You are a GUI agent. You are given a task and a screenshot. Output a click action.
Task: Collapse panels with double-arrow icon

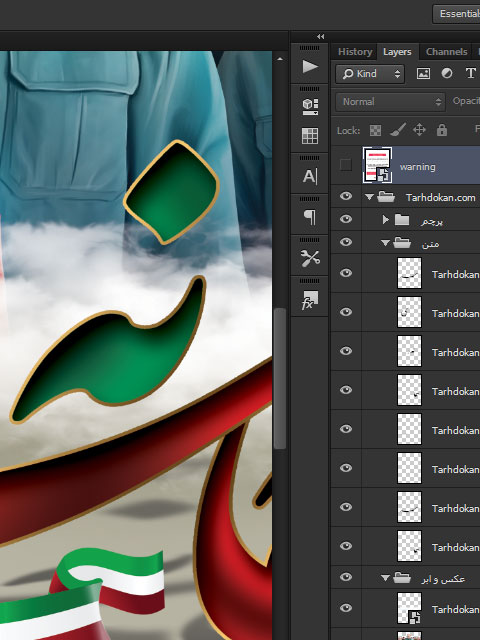(x=321, y=37)
